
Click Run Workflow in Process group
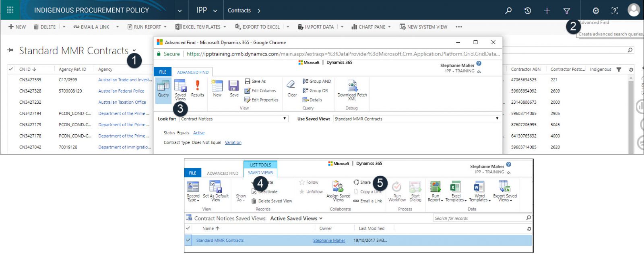(397, 191)
